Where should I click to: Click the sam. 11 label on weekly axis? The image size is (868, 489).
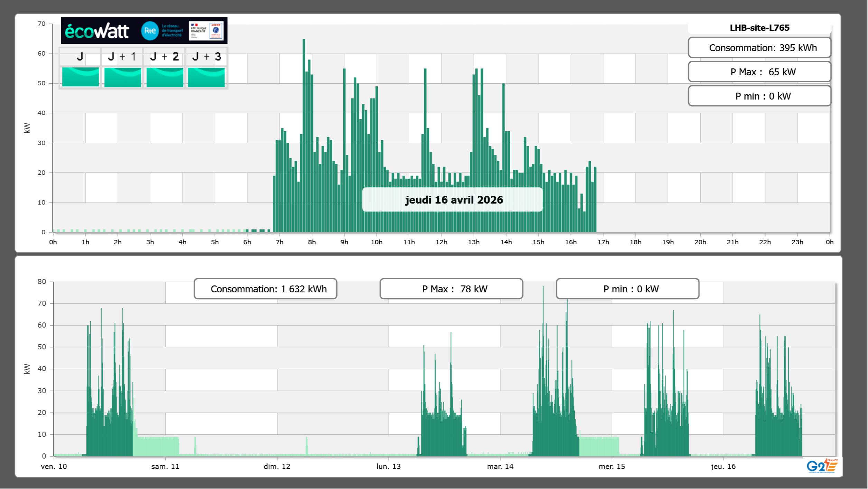tap(165, 467)
